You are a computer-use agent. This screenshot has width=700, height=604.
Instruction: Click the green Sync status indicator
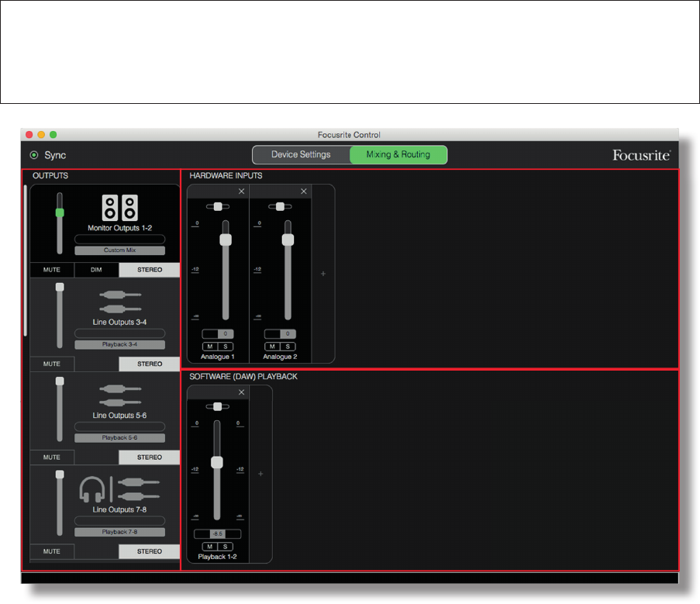tap(34, 155)
